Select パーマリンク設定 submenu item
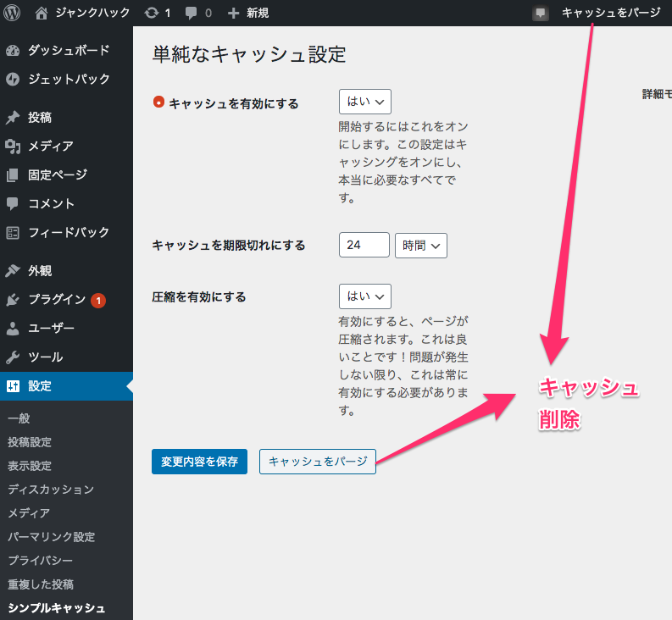672x620 pixels. pyautogui.click(x=51, y=536)
